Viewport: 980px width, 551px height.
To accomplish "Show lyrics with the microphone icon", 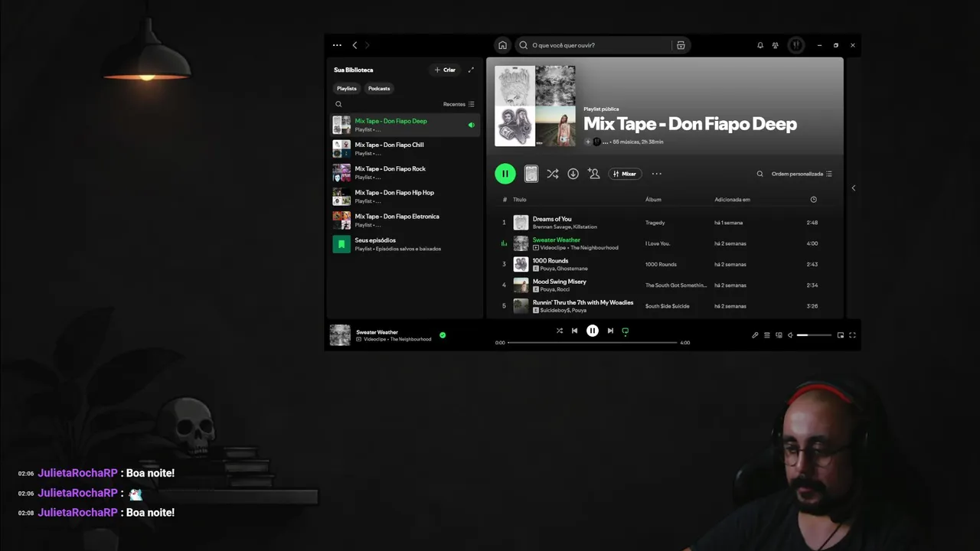I will coord(755,335).
